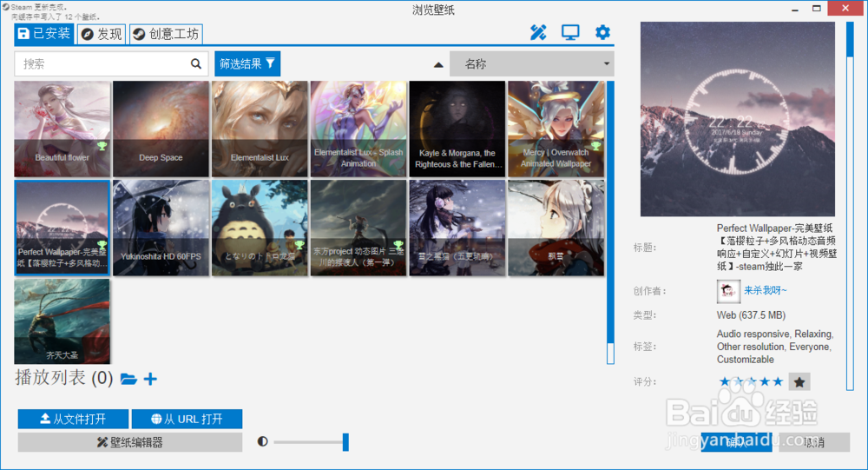Click the creator avatar image

tap(728, 292)
